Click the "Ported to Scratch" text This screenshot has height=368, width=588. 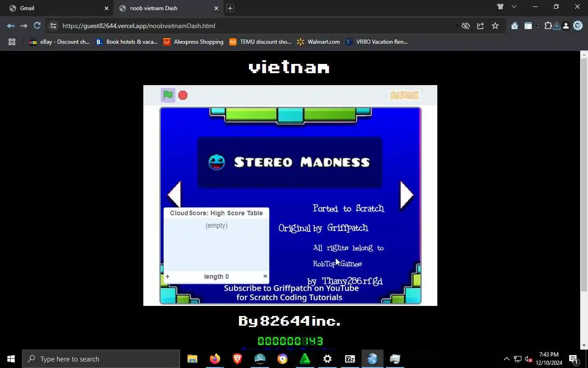coord(348,208)
